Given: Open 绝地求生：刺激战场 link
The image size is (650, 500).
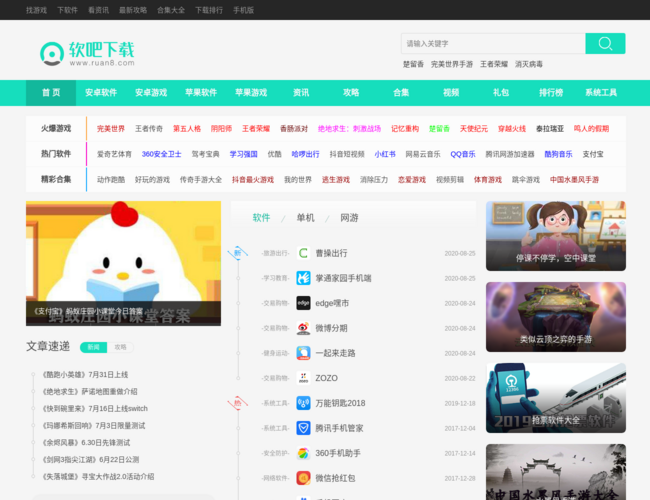Looking at the screenshot, I should point(349,129).
